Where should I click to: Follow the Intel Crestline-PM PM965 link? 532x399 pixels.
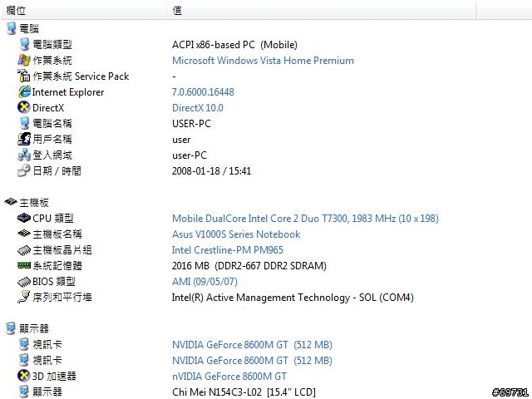[x=227, y=250]
